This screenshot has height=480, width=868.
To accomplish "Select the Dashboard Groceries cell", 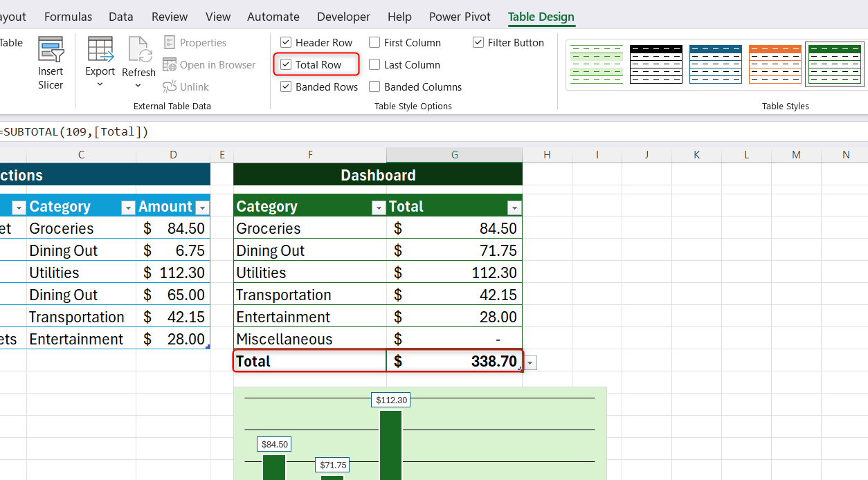I will click(x=310, y=228).
